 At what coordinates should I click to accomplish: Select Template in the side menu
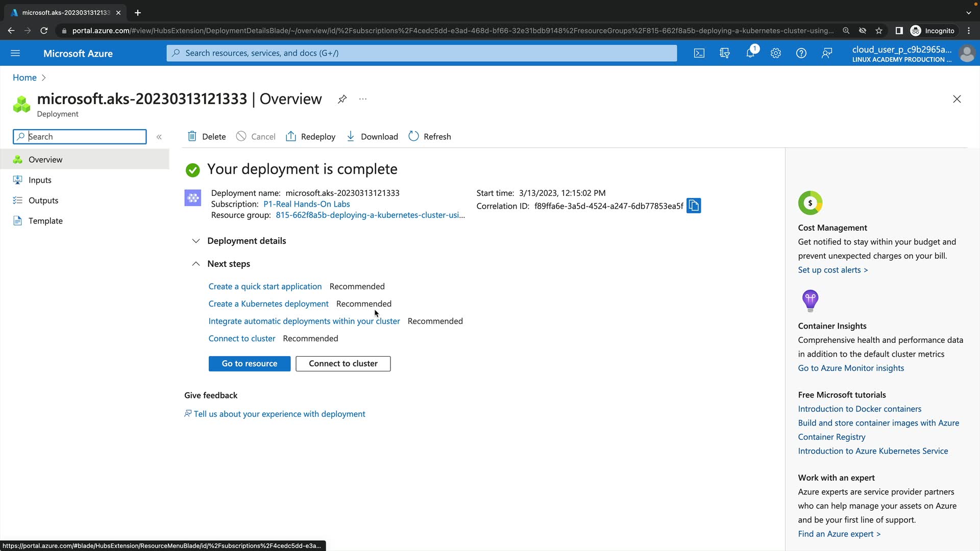point(45,221)
